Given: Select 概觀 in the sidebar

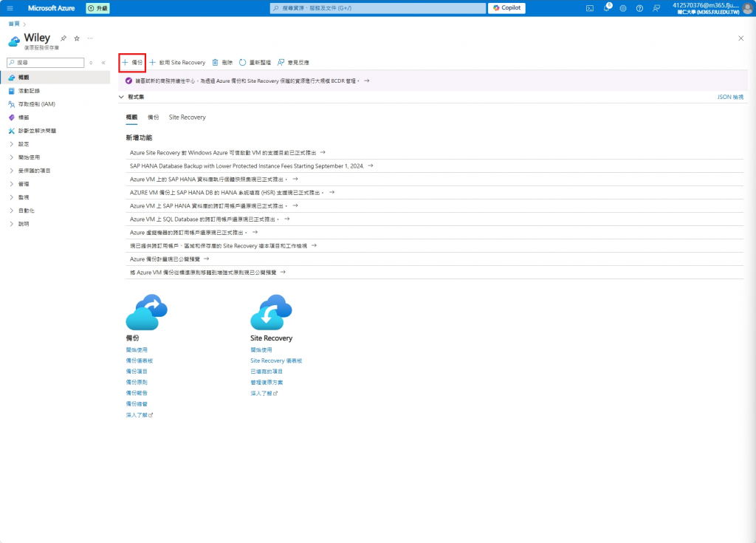Looking at the screenshot, I should (x=55, y=78).
